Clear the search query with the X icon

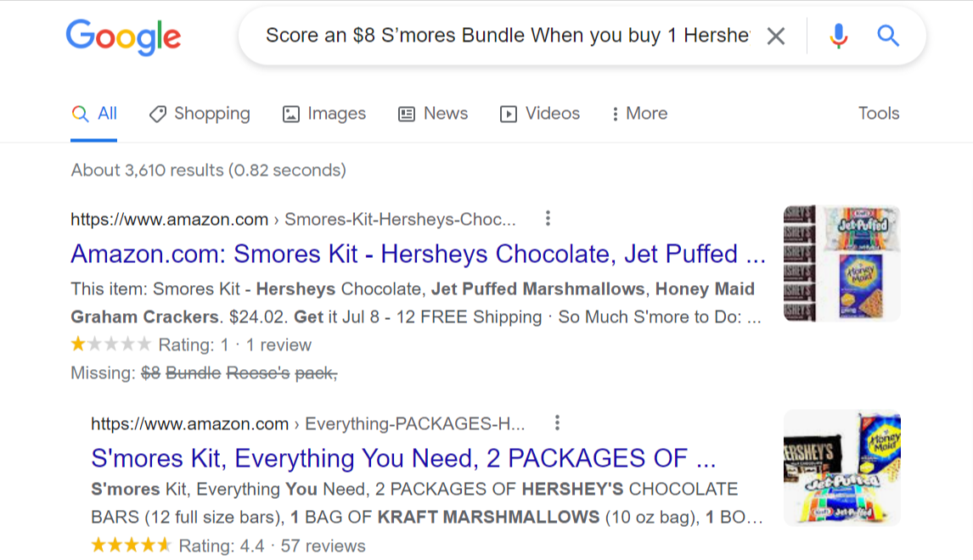point(775,36)
